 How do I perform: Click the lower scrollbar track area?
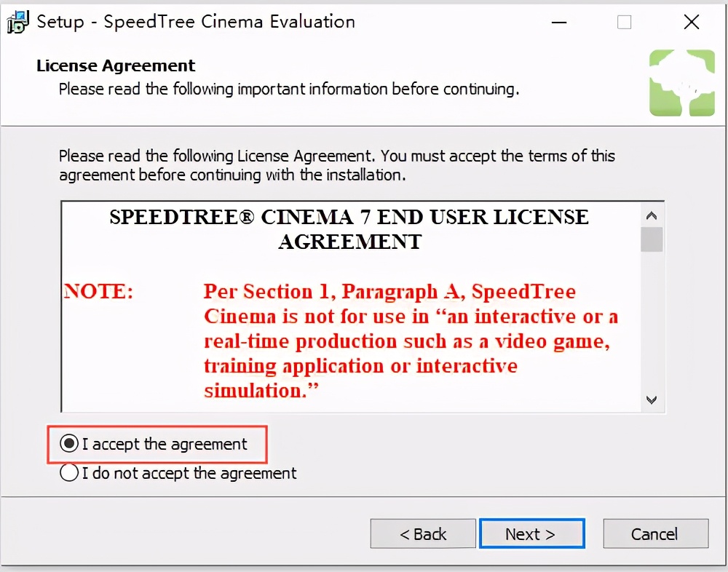(x=652, y=327)
